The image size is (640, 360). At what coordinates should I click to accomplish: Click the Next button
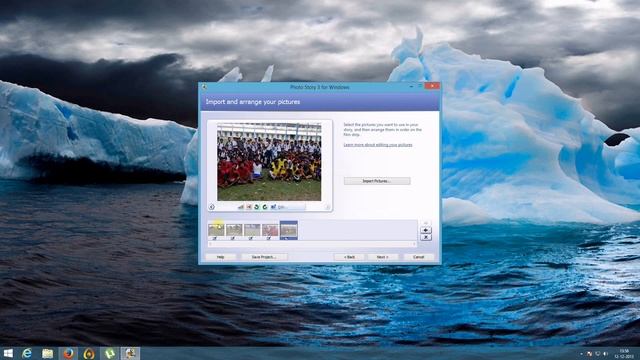[382, 257]
